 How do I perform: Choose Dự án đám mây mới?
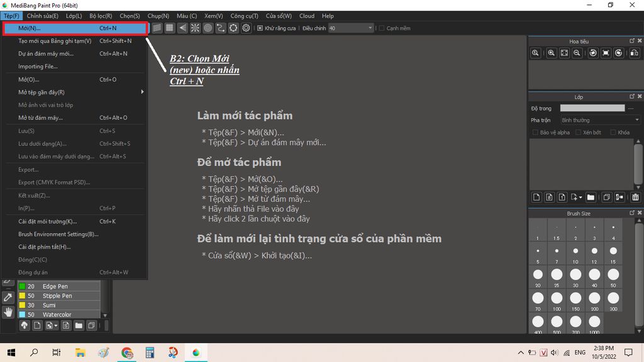75,53
